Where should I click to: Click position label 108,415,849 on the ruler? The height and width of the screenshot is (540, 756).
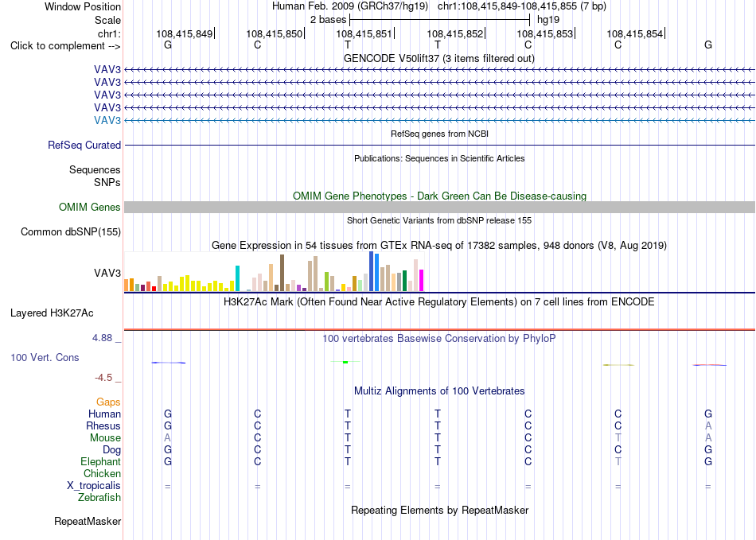(184, 33)
